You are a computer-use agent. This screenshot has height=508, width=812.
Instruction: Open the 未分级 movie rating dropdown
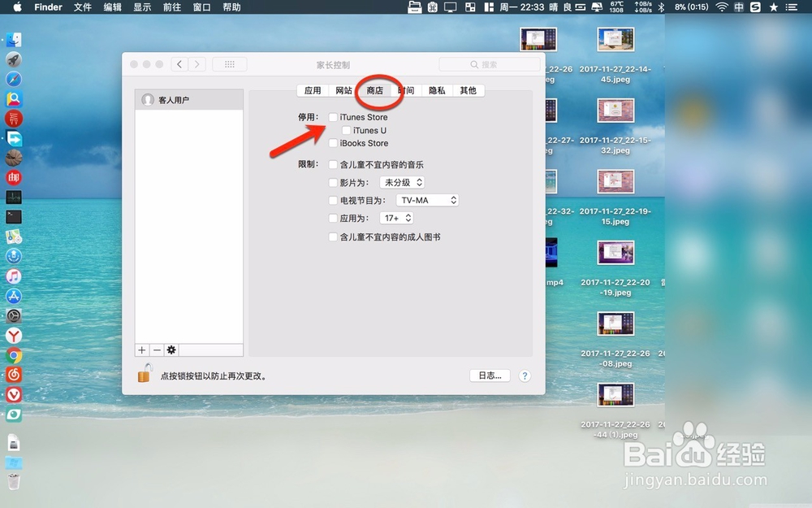(x=403, y=182)
